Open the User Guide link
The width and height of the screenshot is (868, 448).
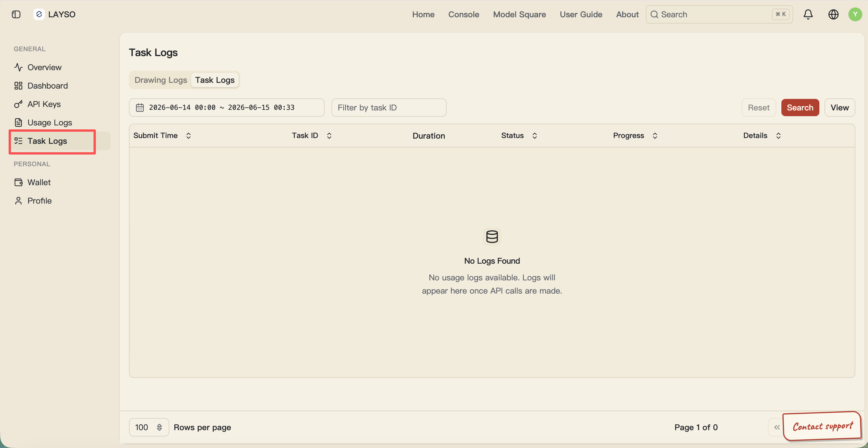click(x=581, y=14)
